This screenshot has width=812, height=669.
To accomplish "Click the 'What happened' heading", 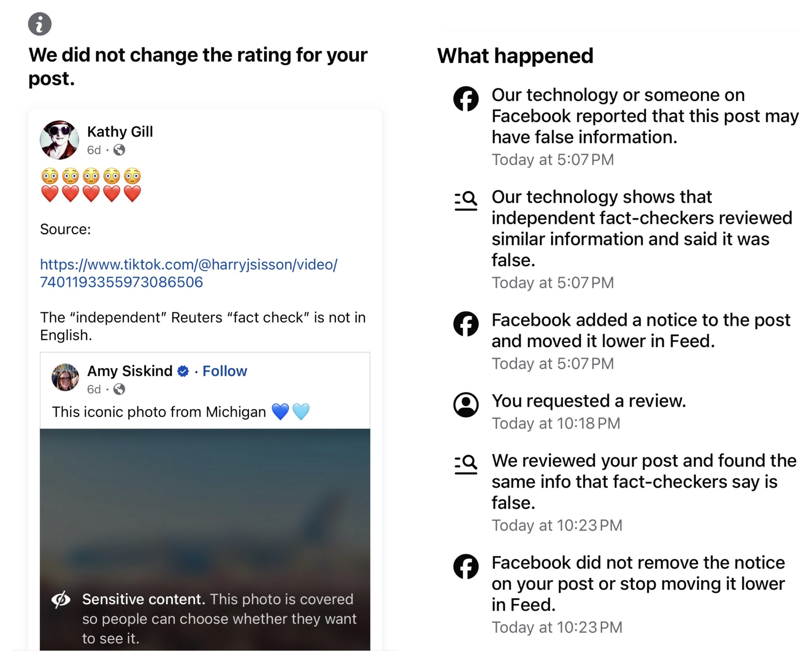I will (x=515, y=56).
